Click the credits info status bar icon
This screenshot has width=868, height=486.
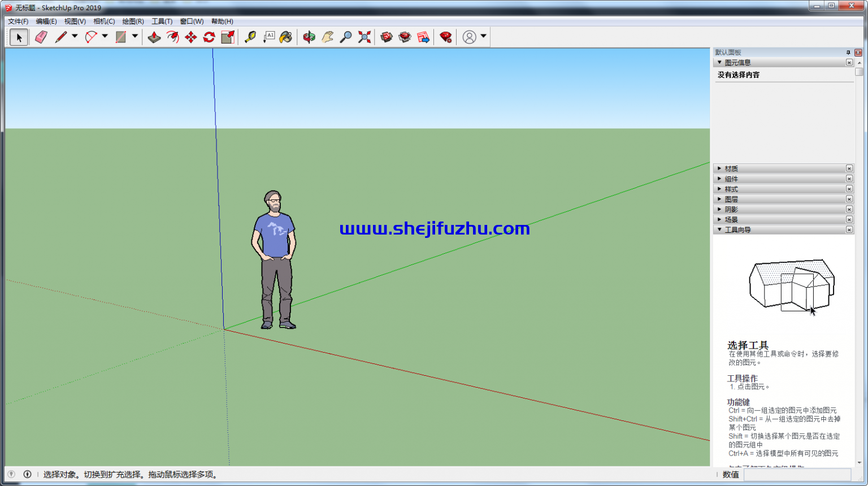27,474
